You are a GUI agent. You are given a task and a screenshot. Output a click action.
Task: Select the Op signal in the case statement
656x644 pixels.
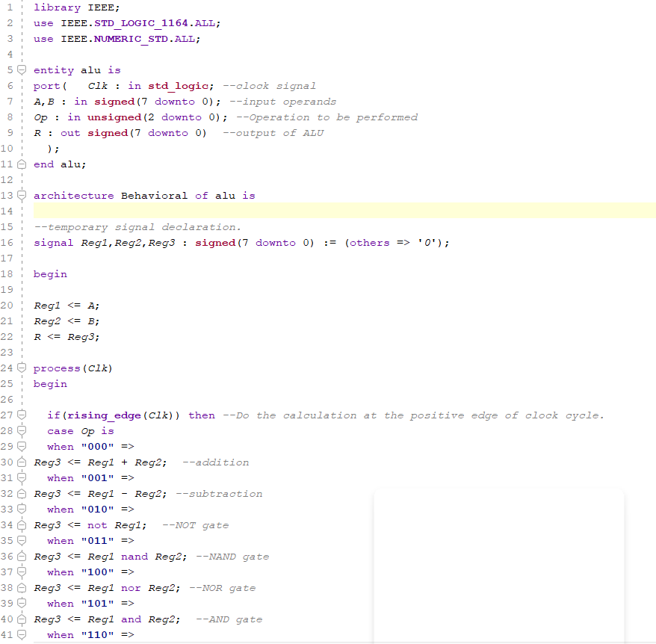click(x=87, y=430)
